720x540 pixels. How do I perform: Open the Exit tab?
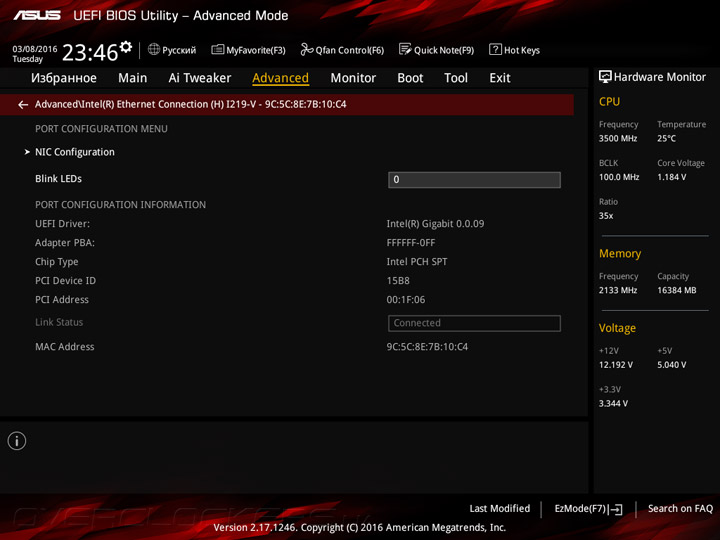pyautogui.click(x=500, y=78)
